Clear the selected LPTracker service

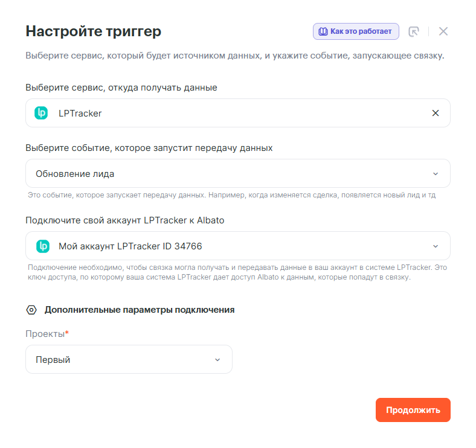[436, 113]
